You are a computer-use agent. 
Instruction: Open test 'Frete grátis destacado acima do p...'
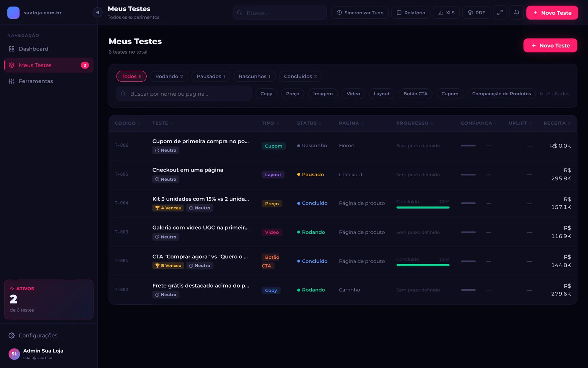(x=201, y=286)
